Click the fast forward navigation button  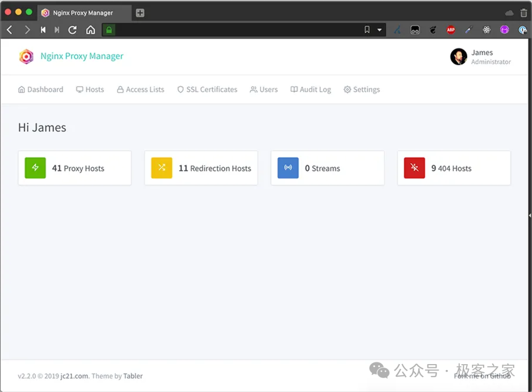(x=57, y=30)
